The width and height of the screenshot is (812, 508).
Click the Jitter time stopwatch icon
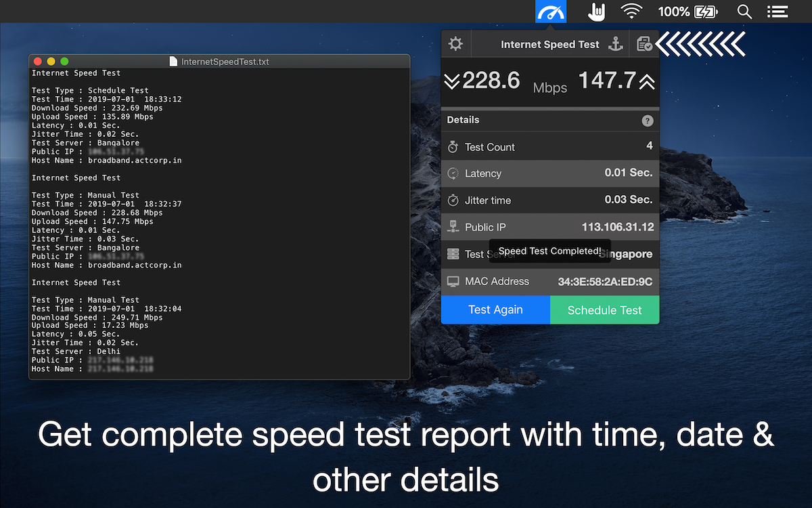(x=453, y=200)
